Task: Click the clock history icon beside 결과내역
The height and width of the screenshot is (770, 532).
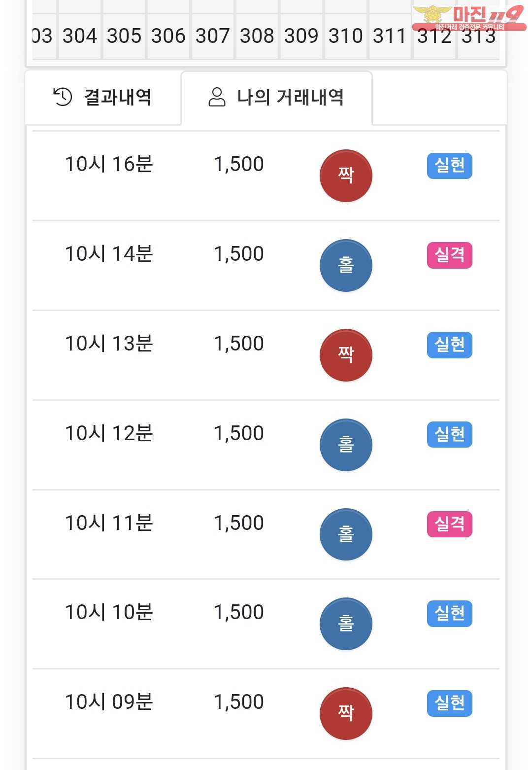Action: tap(63, 97)
